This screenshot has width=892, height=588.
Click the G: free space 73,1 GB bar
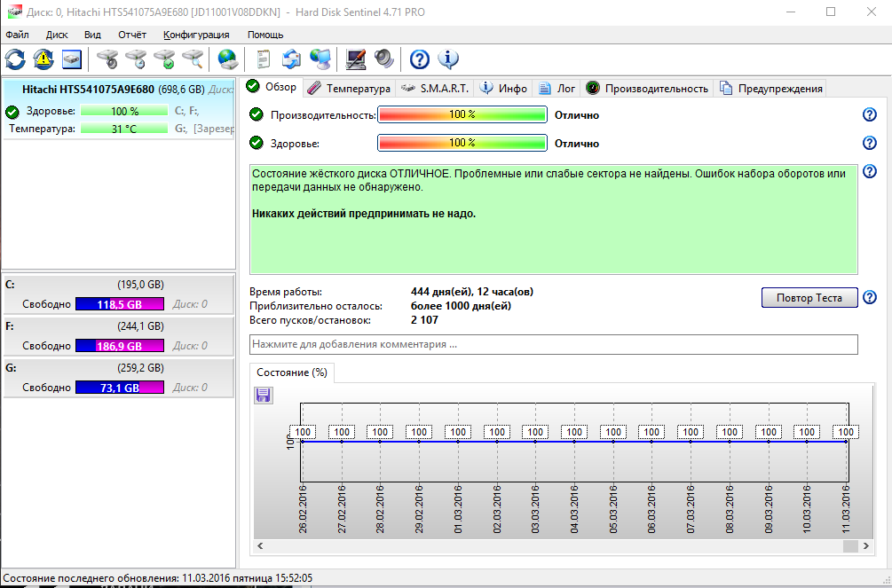pos(120,388)
